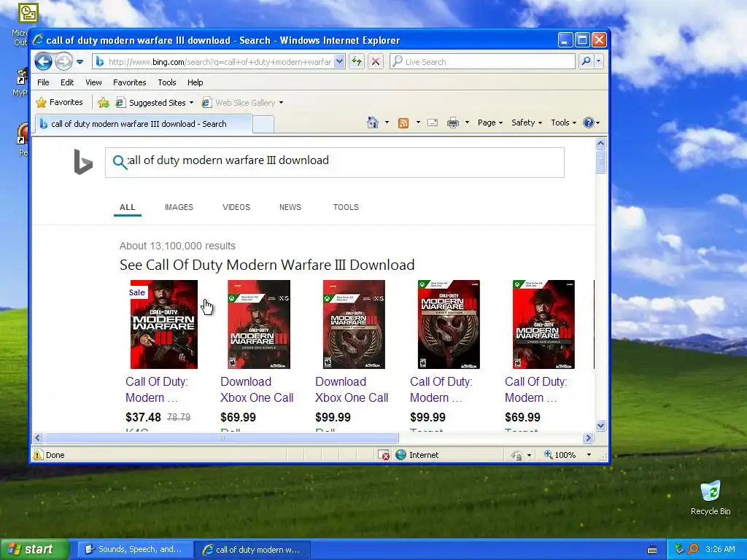Click the Read Mail icon

pos(433,122)
